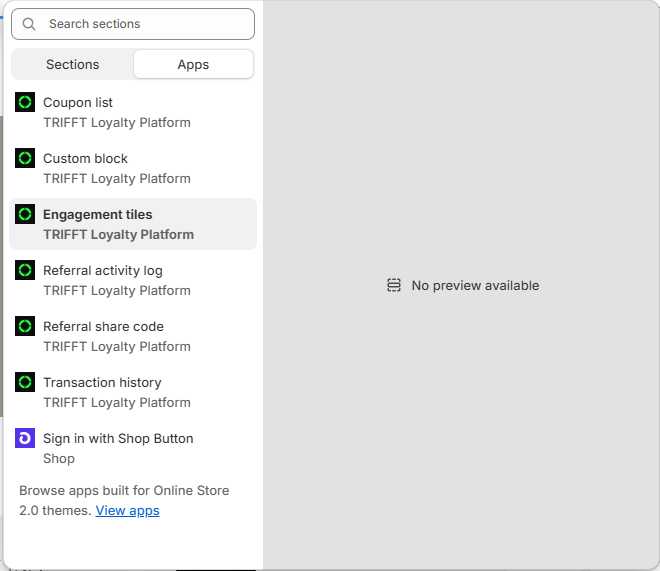Add the Referral share code block

pos(133,336)
